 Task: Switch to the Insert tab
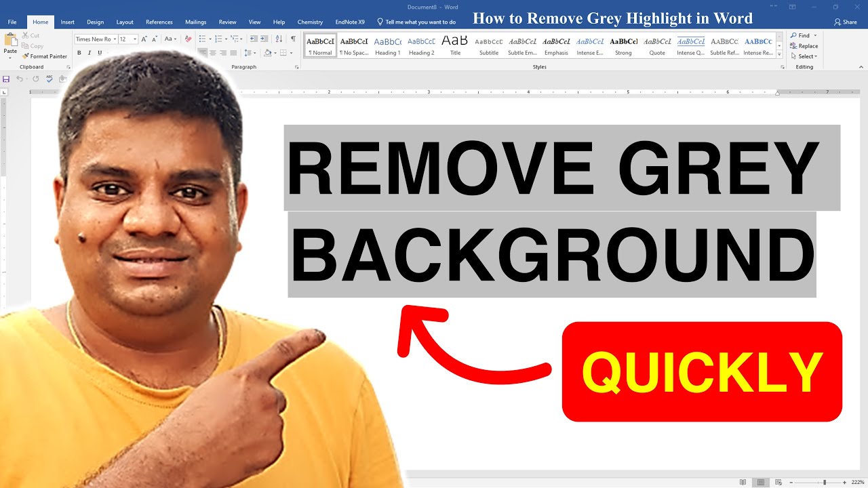point(68,22)
